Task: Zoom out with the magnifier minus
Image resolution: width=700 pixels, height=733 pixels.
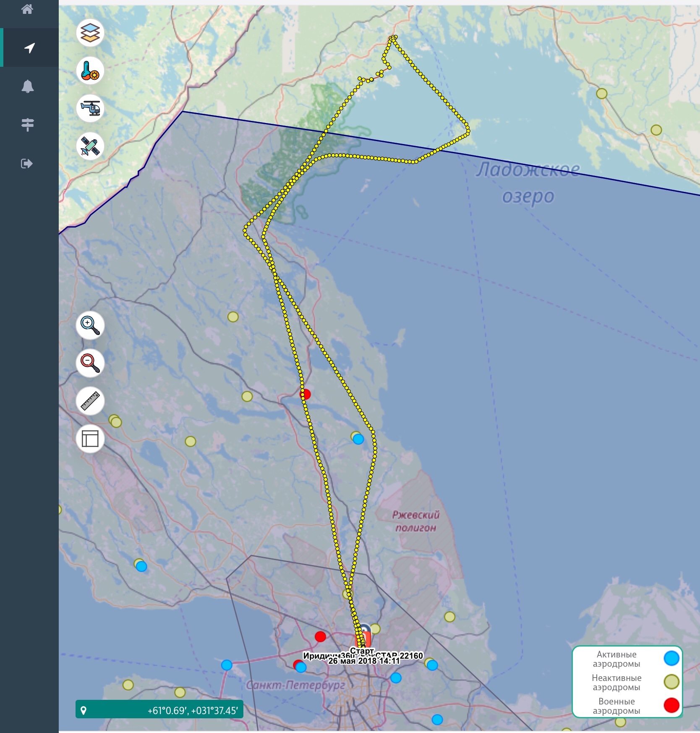Action: (x=90, y=363)
